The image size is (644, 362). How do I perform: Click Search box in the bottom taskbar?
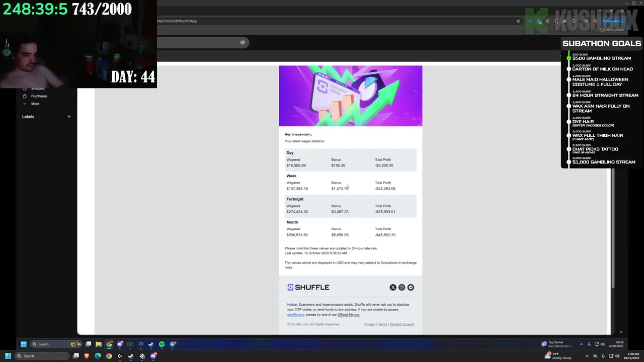pyautogui.click(x=42, y=356)
